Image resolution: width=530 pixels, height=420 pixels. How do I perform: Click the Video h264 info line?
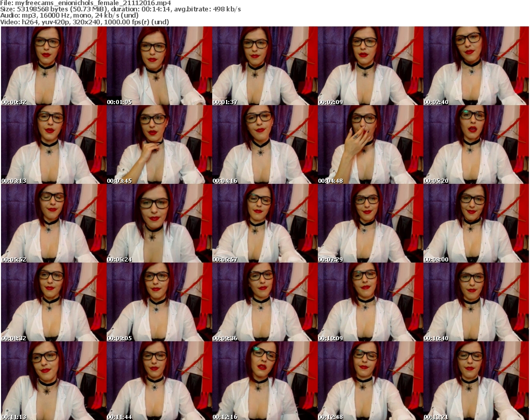tap(84, 22)
